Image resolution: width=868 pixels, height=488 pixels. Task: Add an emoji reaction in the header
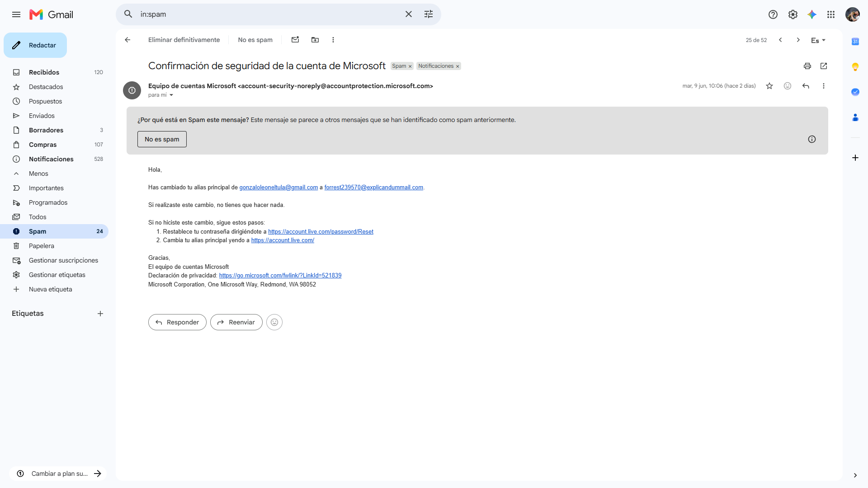tap(788, 86)
